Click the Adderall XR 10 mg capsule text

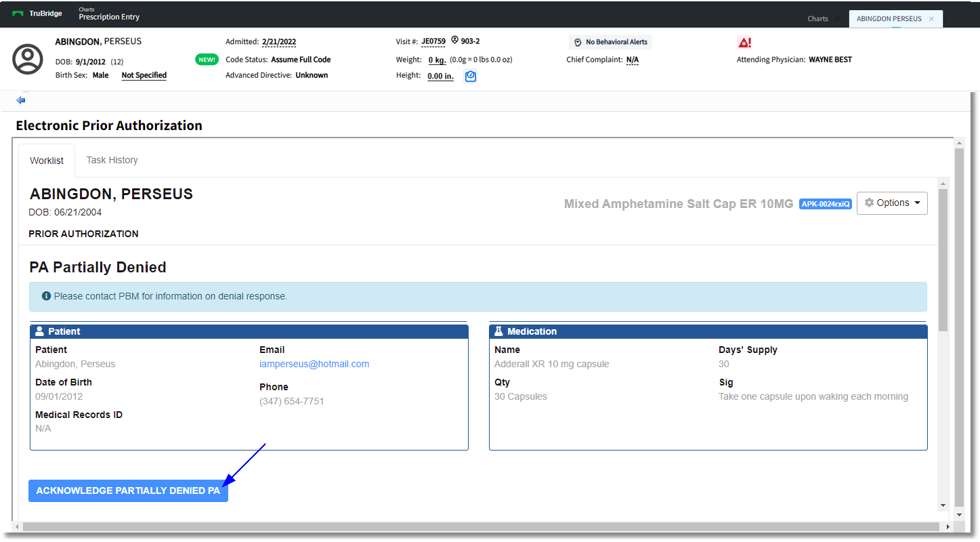(x=552, y=364)
